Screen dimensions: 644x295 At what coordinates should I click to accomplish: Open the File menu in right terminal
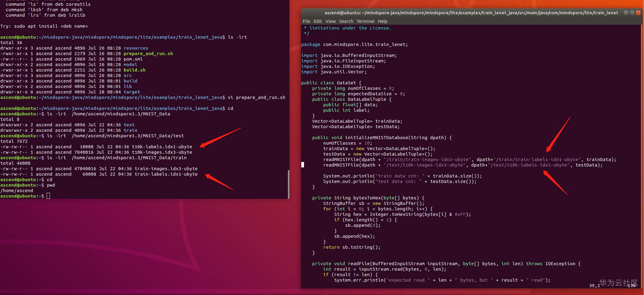pyautogui.click(x=306, y=21)
